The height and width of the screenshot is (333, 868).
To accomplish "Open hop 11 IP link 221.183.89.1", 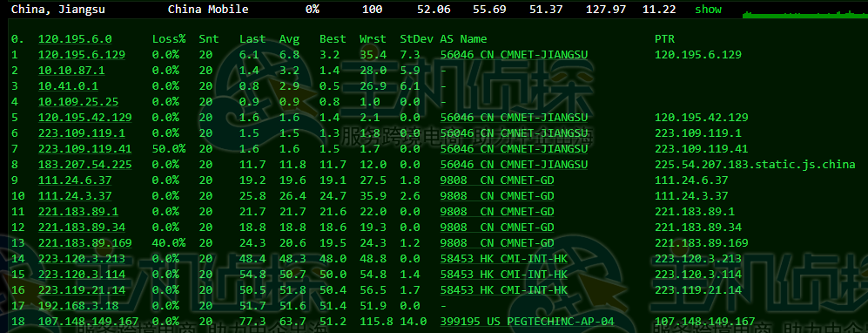I will point(78,212).
